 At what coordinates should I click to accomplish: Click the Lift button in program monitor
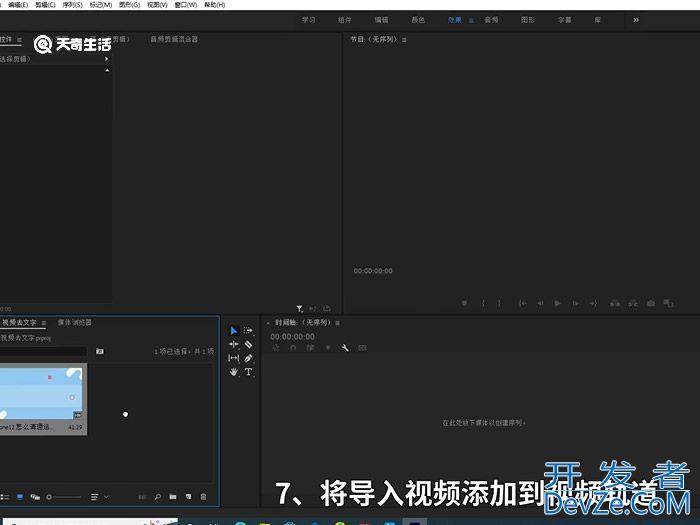tap(615, 304)
